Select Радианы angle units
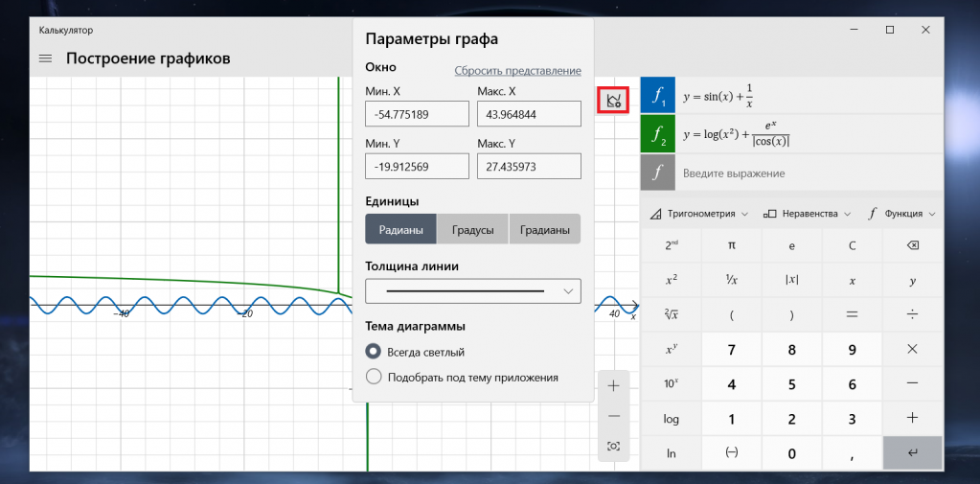Image resolution: width=980 pixels, height=484 pixels. click(x=400, y=229)
